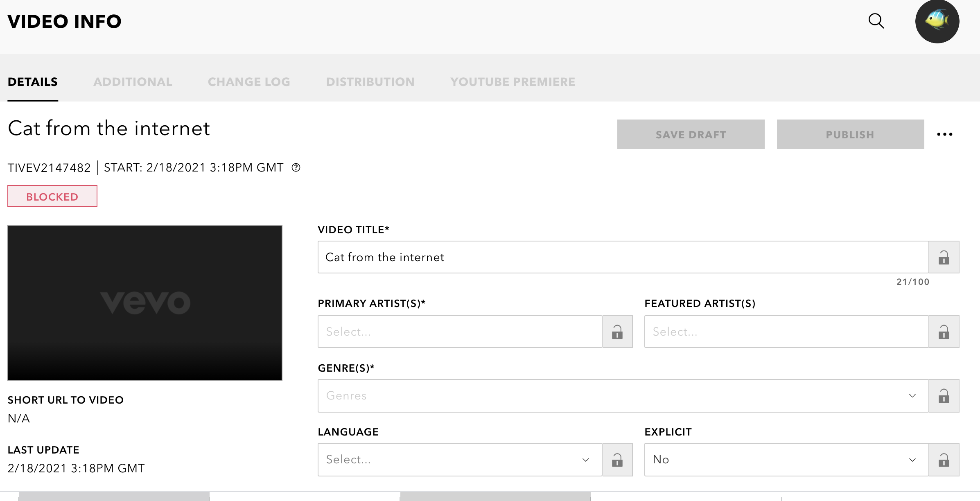The height and width of the screenshot is (501, 980).
Task: Click the N/A short URL value
Action: point(19,418)
